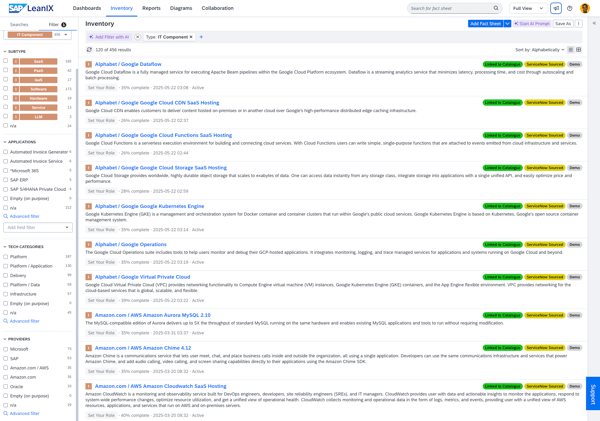Image resolution: width=600 pixels, height=421 pixels.
Task: Click the Add Fact Sheet button
Action: (x=485, y=24)
